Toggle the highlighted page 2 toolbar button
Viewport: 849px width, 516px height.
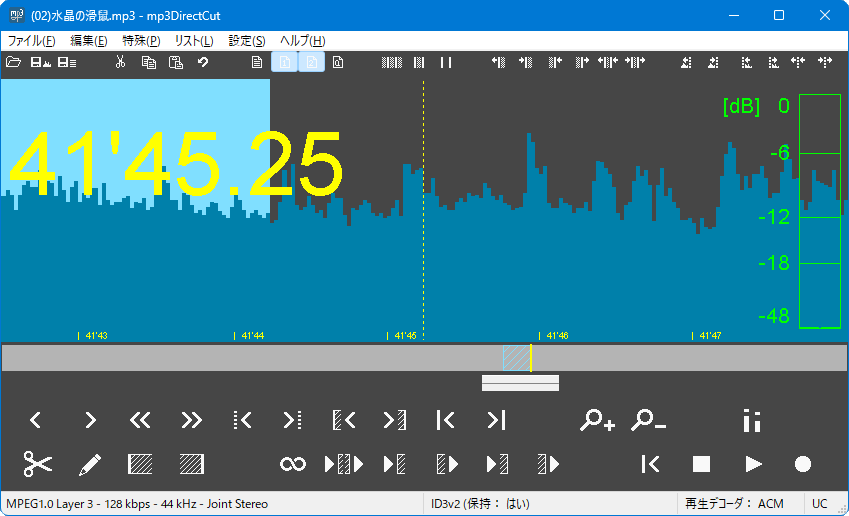pyautogui.click(x=311, y=62)
